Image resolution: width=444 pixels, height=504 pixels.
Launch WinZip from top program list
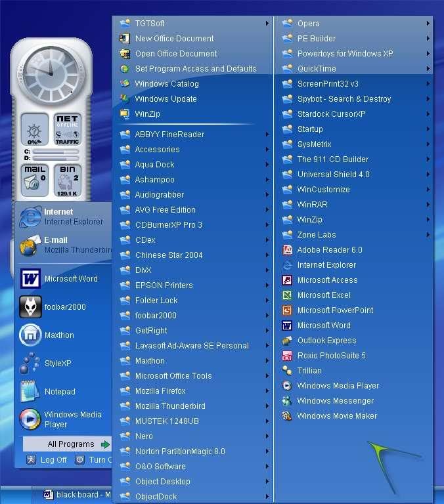(193, 114)
